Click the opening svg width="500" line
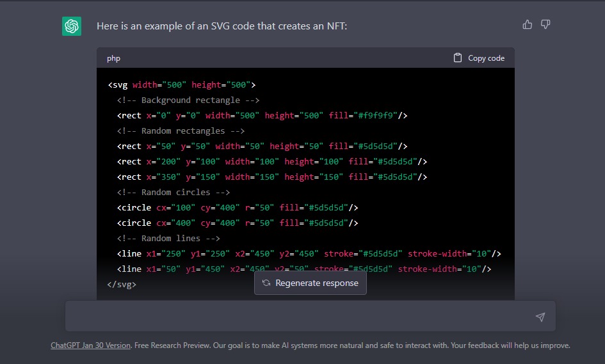This screenshot has width=605, height=364. pos(182,85)
